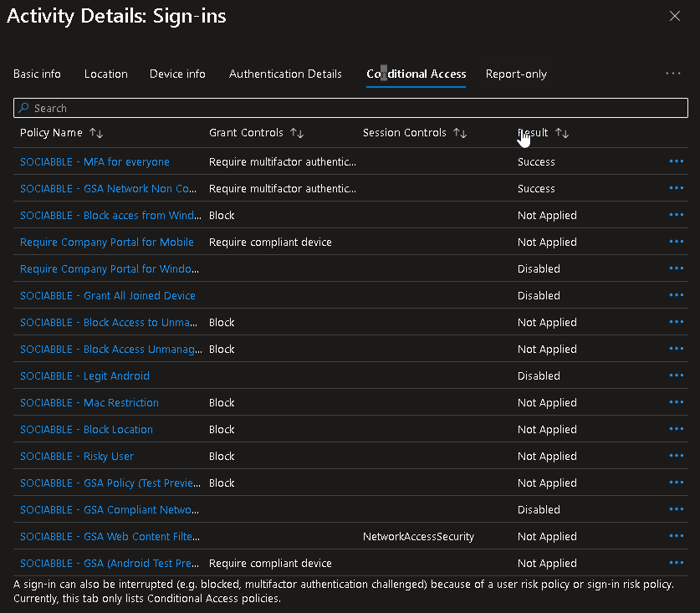Close the Activity Details pane
The image size is (700, 613).
click(675, 16)
